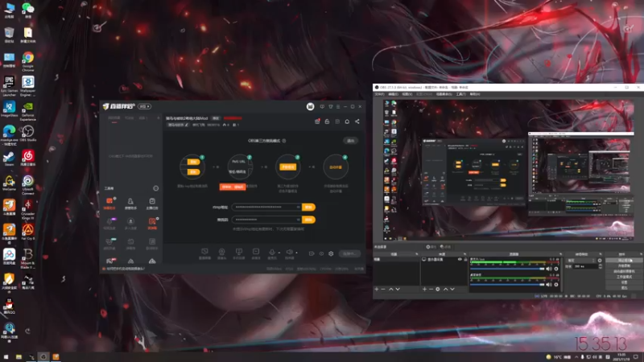Open gear settings for first OBS mixer channel
Image resolution: width=644 pixels, height=362 pixels.
556,269
